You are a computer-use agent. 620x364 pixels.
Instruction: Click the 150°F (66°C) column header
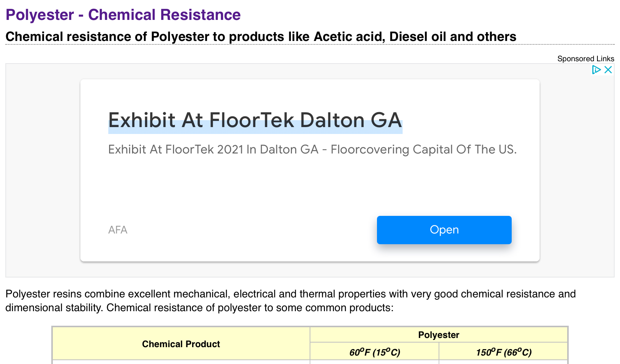pos(503,352)
